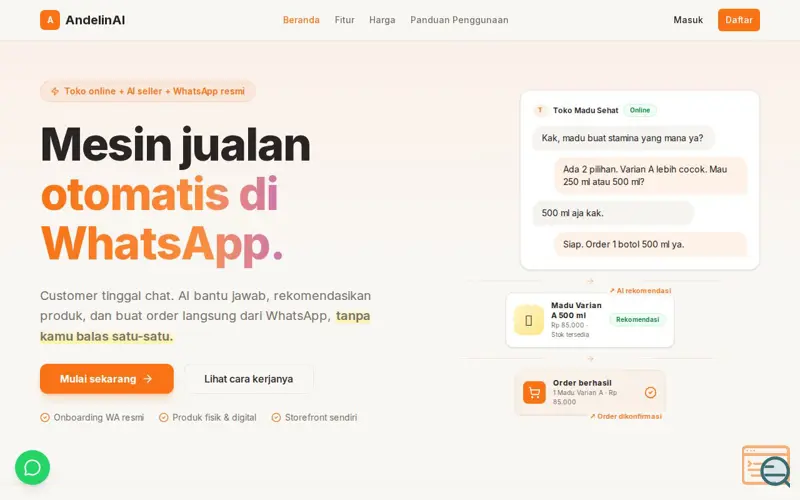Click the AndelinAI orange logo icon

[x=50, y=20]
